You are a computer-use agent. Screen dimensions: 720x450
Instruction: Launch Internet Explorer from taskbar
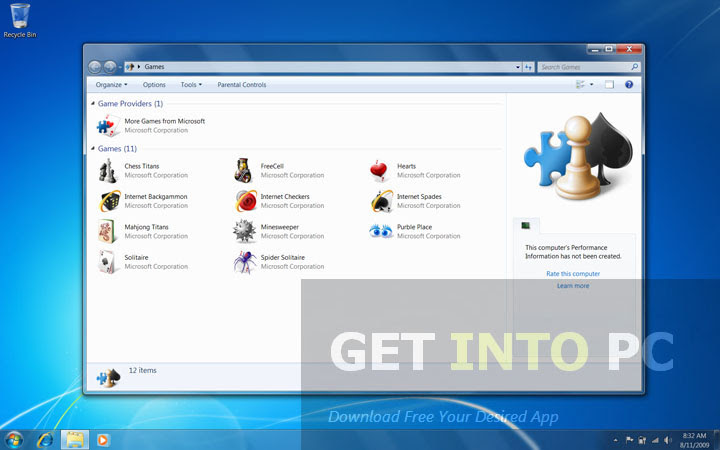(45, 440)
